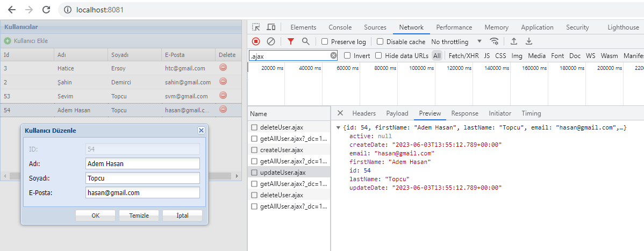644x251 pixels.
Task: Switch to Elements tab
Action: pos(303,27)
